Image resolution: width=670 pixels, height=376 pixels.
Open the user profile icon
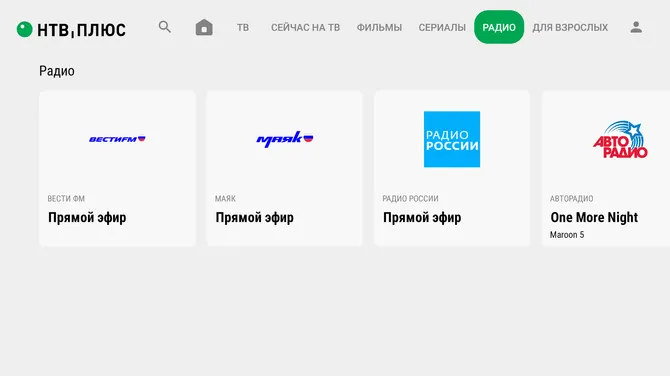pos(636,27)
